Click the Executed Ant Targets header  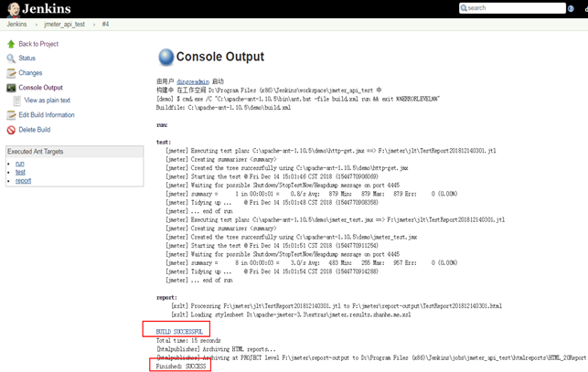pyautogui.click(x=75, y=152)
